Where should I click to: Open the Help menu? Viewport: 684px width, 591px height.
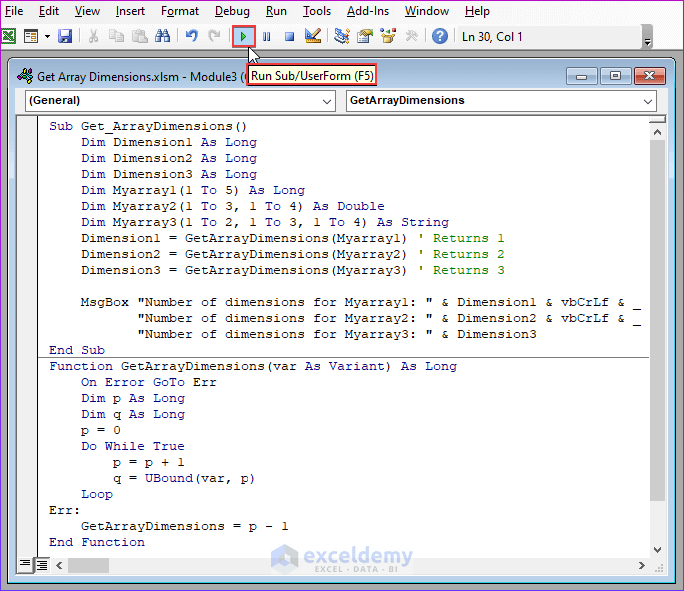click(477, 11)
